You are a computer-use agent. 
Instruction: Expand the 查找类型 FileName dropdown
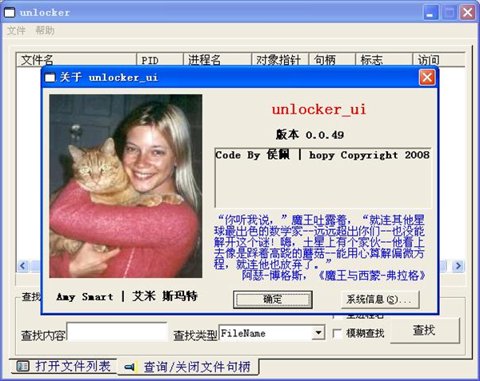tap(318, 333)
